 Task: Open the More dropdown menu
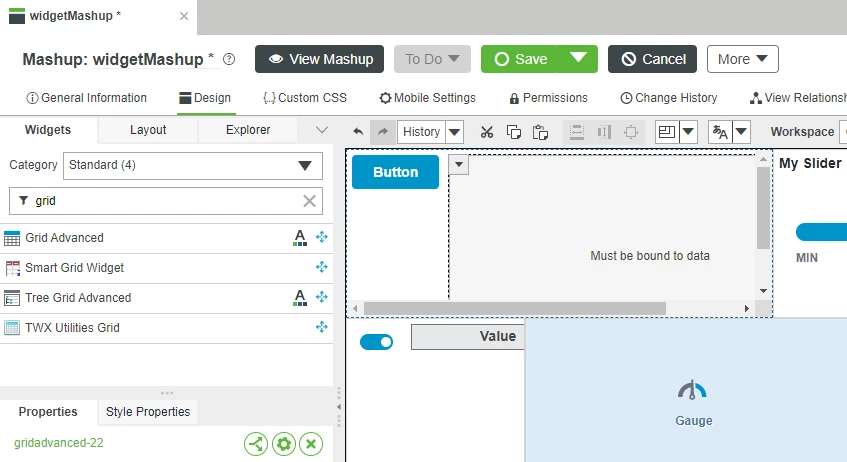click(x=743, y=59)
